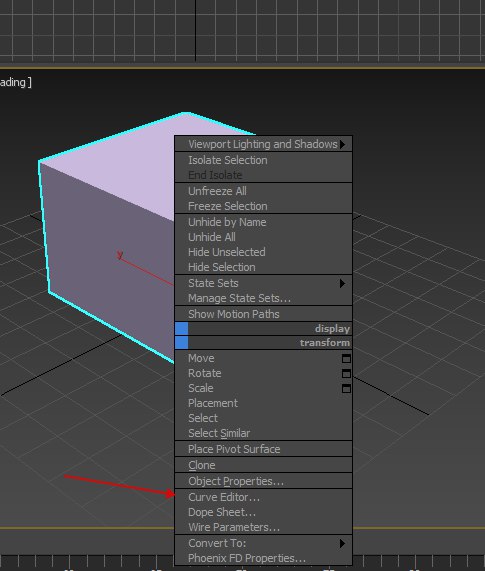Click blue square beside transform quad header
This screenshot has width=485, height=571.
pos(182,343)
